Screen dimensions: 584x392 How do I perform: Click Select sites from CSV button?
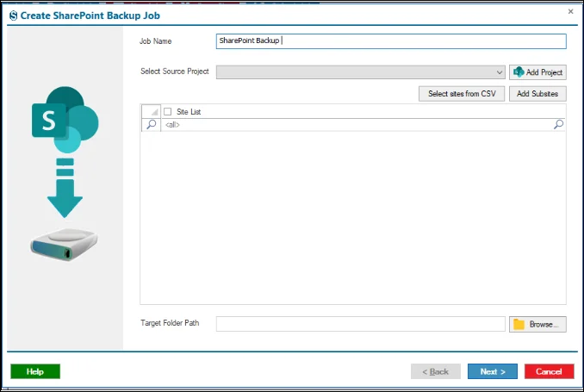[462, 94]
